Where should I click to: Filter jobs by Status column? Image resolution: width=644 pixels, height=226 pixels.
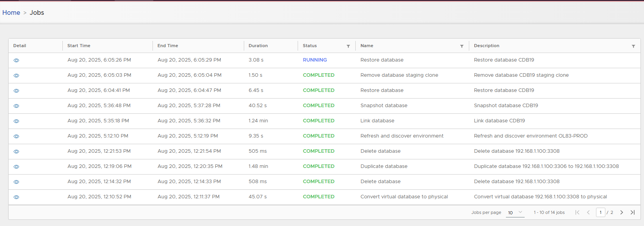pos(348,46)
